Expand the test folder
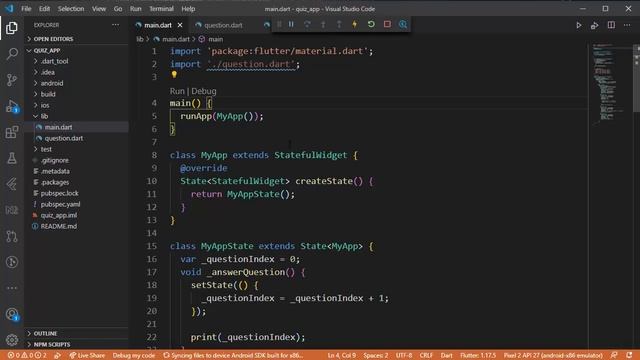Image resolution: width=640 pixels, height=360 pixels. [77, 149]
